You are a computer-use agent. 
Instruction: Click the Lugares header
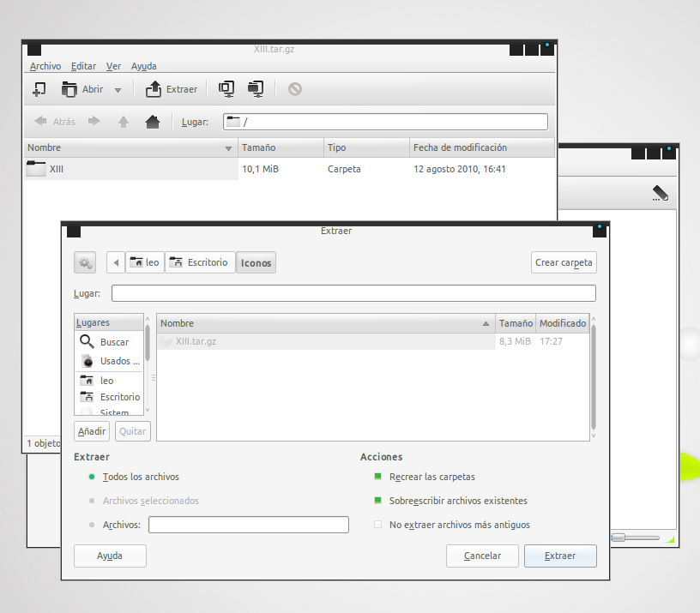[109, 322]
